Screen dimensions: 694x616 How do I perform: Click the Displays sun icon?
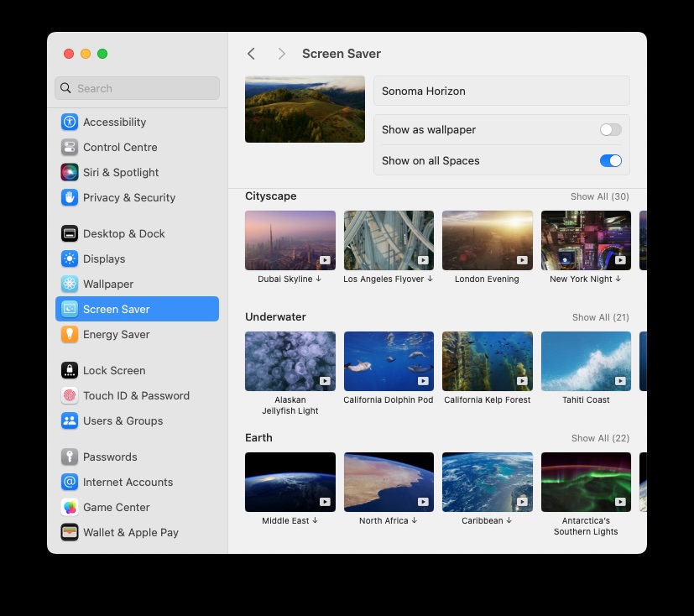click(70, 258)
